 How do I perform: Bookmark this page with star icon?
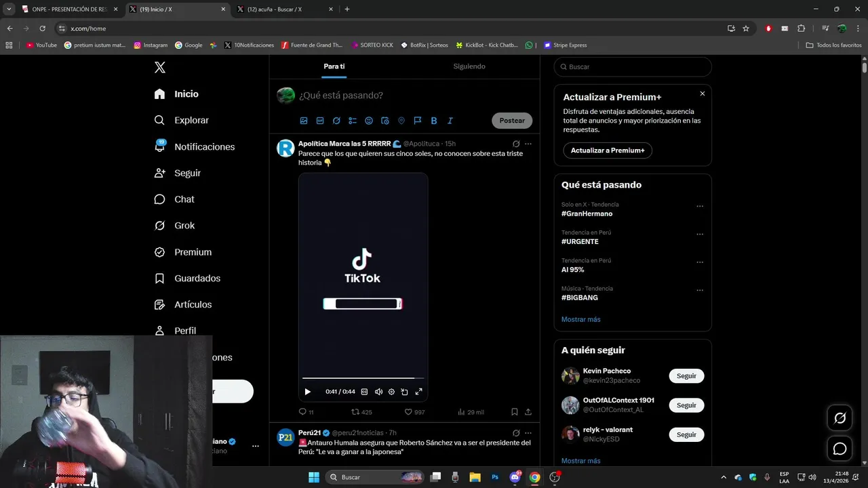(x=746, y=28)
